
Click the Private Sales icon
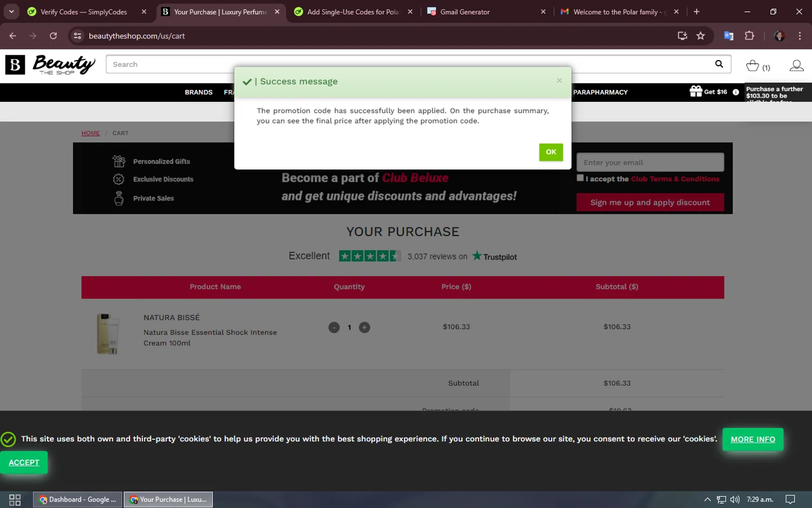(x=119, y=198)
